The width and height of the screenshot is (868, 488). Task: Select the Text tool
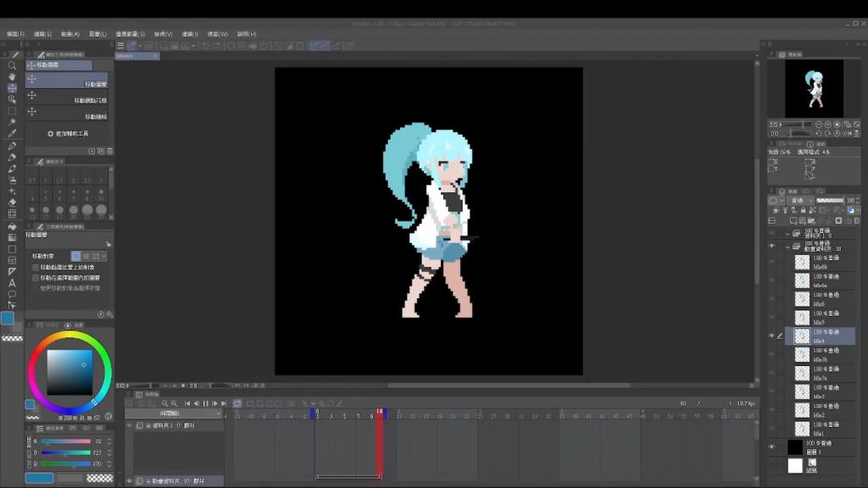click(x=12, y=283)
